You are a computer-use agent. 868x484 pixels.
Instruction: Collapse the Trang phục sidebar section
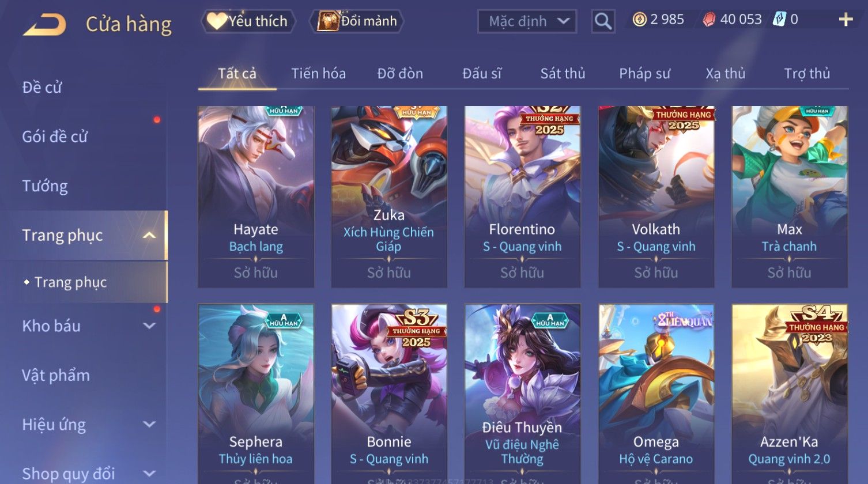(149, 235)
